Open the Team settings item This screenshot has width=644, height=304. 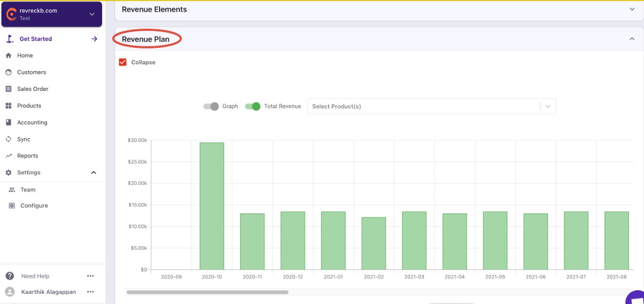coord(28,190)
